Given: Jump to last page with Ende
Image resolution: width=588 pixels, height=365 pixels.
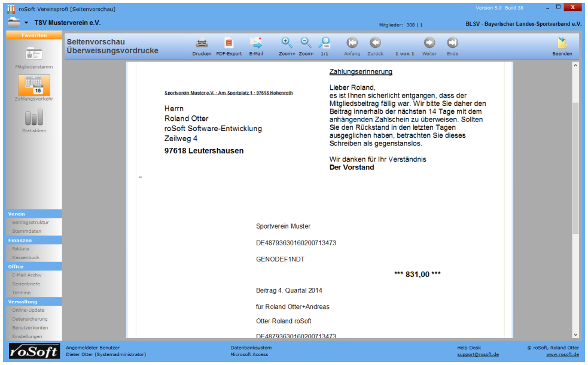Looking at the screenshot, I should pyautogui.click(x=452, y=43).
